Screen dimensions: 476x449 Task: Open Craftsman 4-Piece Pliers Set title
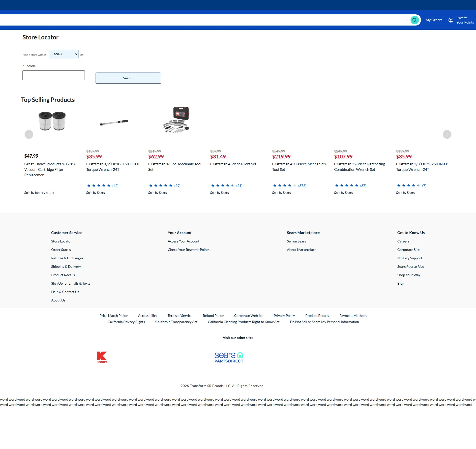(x=233, y=164)
